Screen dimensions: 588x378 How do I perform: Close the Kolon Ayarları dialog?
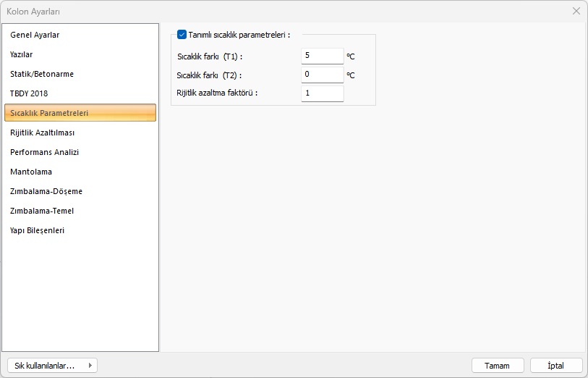pos(576,11)
